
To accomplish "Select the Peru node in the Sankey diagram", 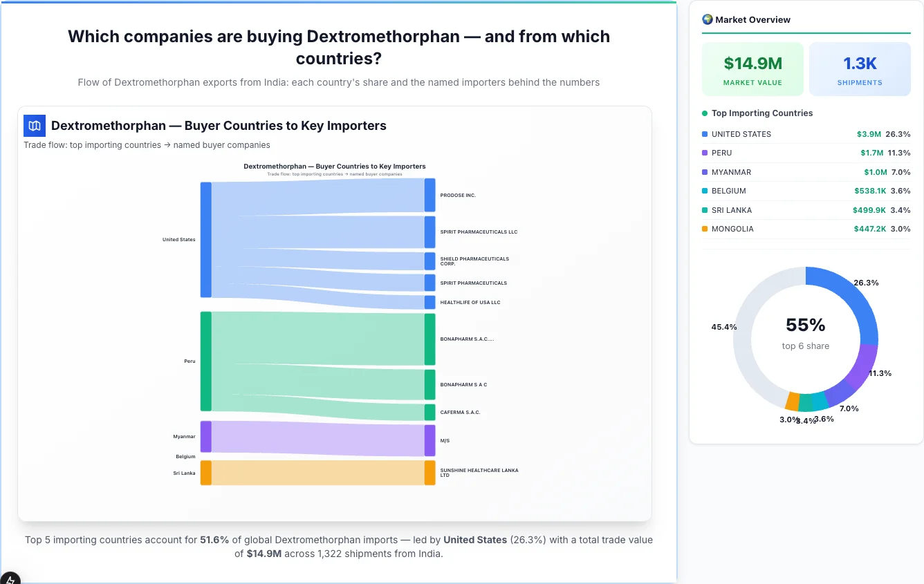I will point(204,361).
